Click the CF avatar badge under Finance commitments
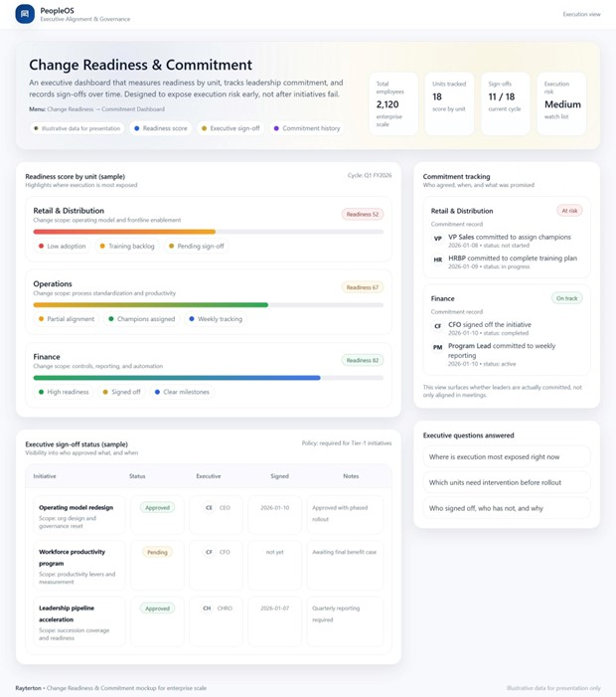 [x=438, y=326]
